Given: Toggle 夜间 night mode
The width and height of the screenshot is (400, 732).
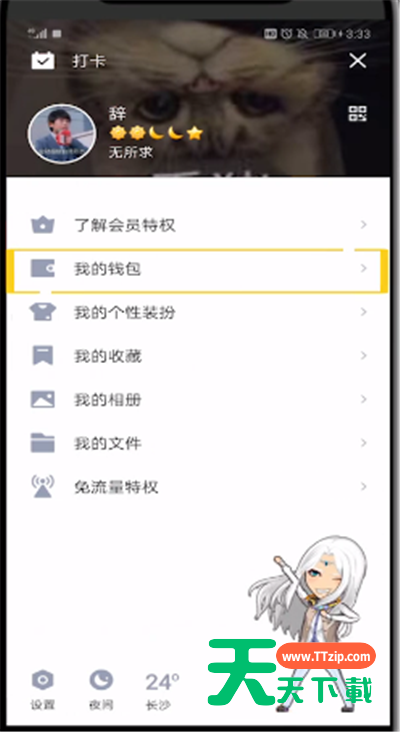Looking at the screenshot, I should click(101, 690).
